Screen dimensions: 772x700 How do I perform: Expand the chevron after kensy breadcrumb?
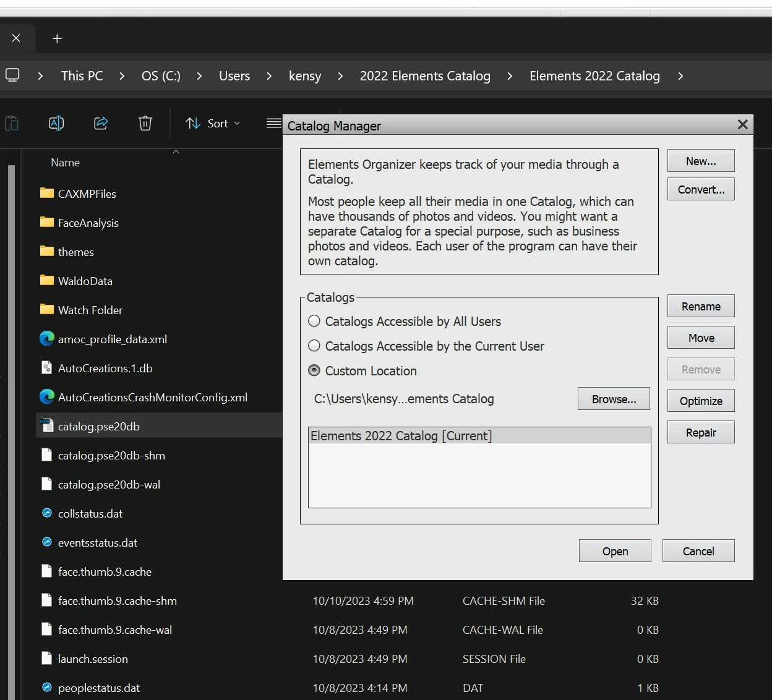340,76
